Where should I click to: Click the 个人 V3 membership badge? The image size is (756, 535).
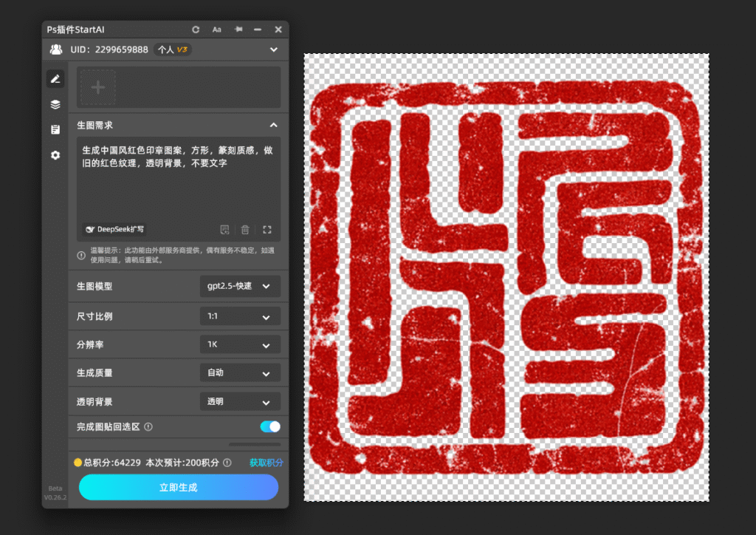point(173,50)
